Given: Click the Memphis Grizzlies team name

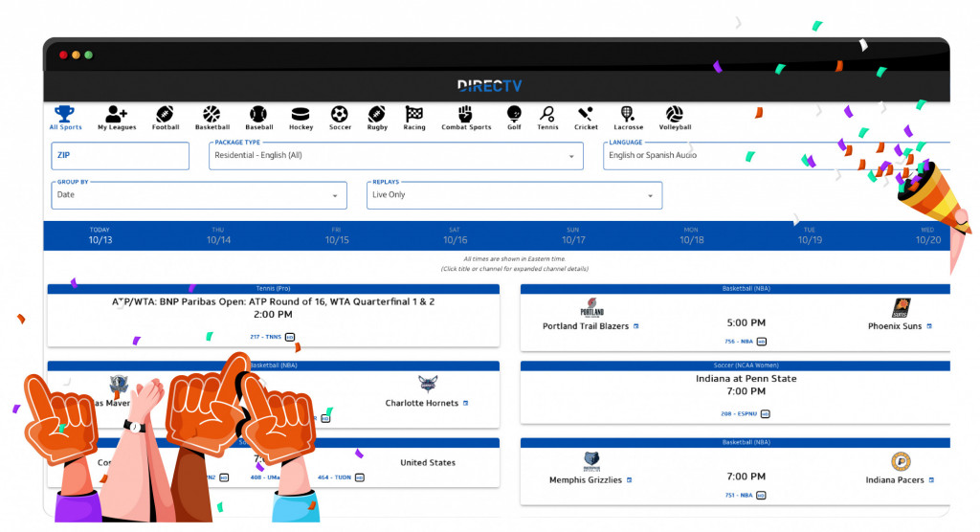Looking at the screenshot, I should 586,480.
